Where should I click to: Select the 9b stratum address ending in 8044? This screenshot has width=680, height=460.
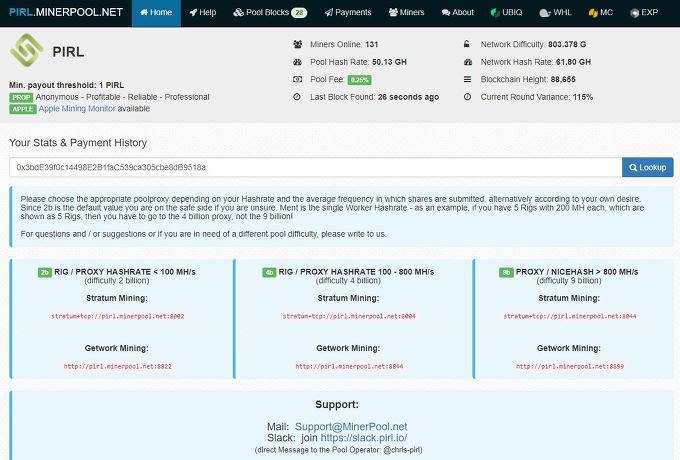[x=570, y=316]
